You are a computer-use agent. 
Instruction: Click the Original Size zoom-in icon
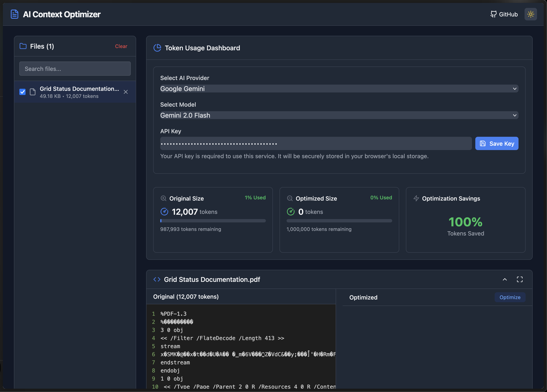click(163, 198)
